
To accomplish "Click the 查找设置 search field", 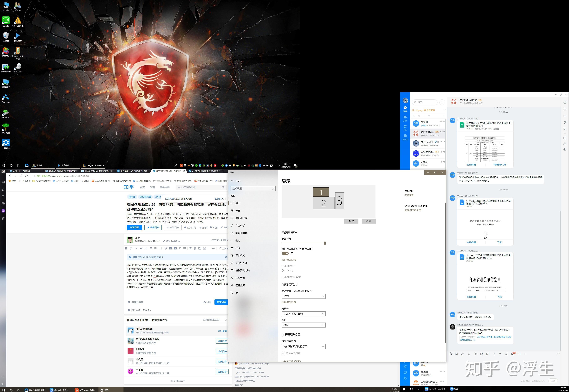I will (x=253, y=188).
